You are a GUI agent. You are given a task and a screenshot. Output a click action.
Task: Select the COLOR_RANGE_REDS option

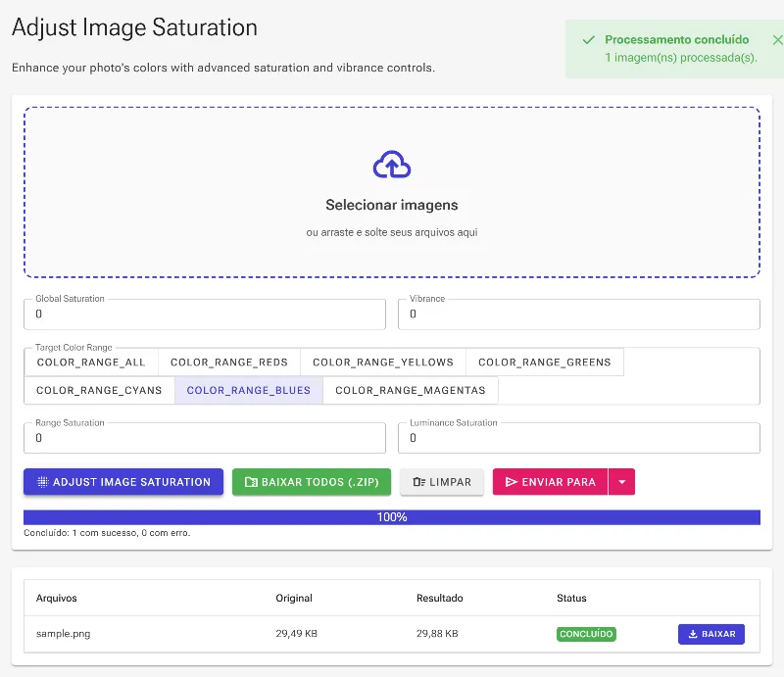[229, 362]
